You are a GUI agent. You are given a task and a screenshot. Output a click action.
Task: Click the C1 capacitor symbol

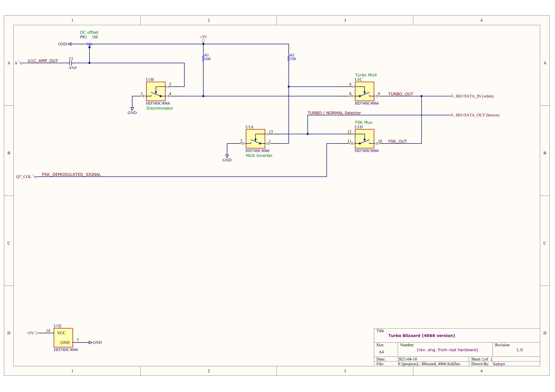(71, 63)
